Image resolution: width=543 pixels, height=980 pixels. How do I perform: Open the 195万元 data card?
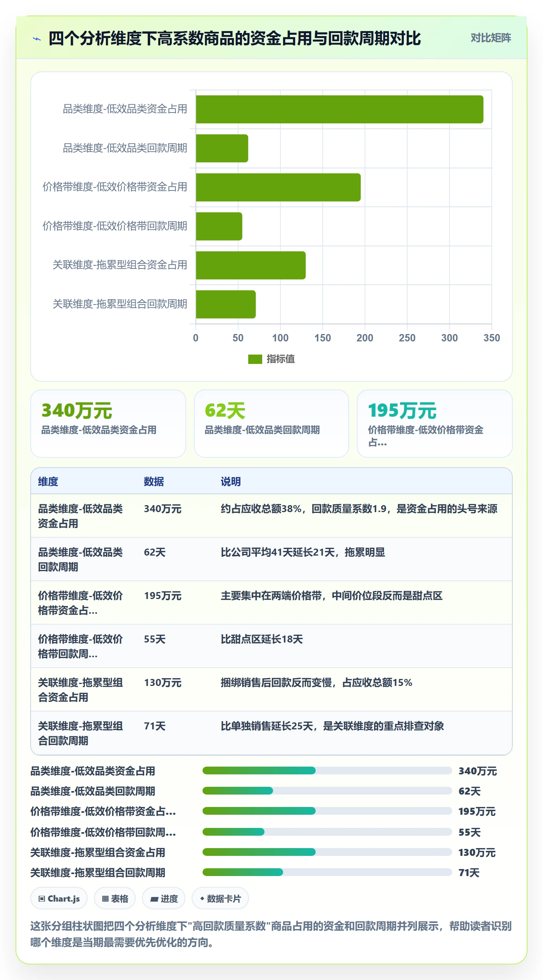pos(435,424)
